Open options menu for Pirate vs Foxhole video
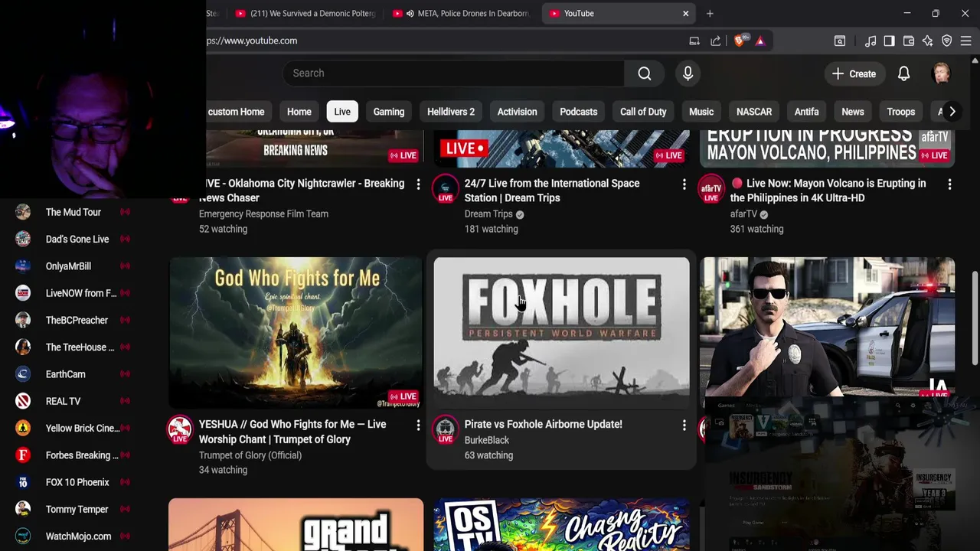Image resolution: width=980 pixels, height=551 pixels. pos(684,425)
